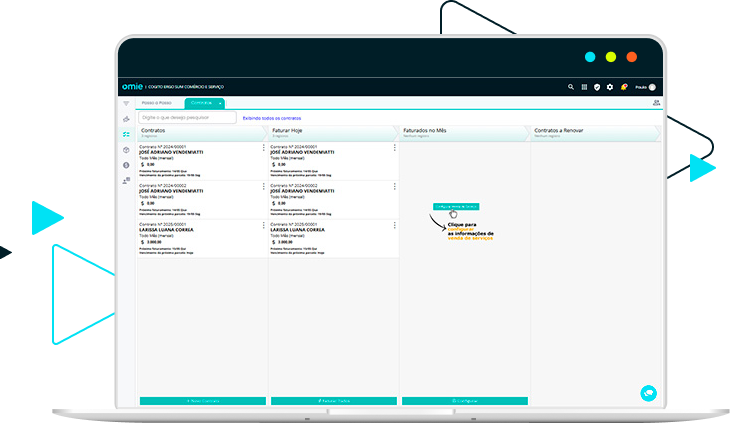730x424 pixels.
Task: Switch to the Passo a Passo tab
Action: click(157, 103)
